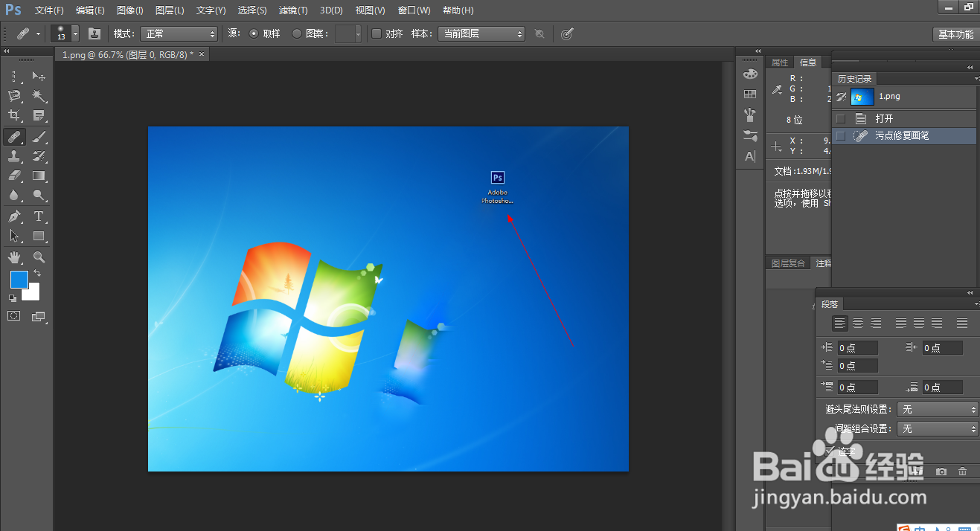980x531 pixels.
Task: Open the Character panel icon in dock
Action: [x=750, y=156]
